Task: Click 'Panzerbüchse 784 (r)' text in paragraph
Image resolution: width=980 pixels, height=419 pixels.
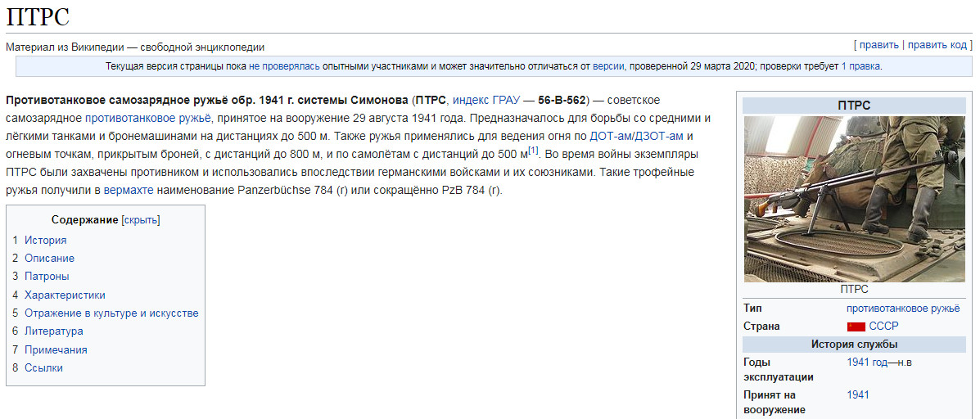Action: (292, 191)
